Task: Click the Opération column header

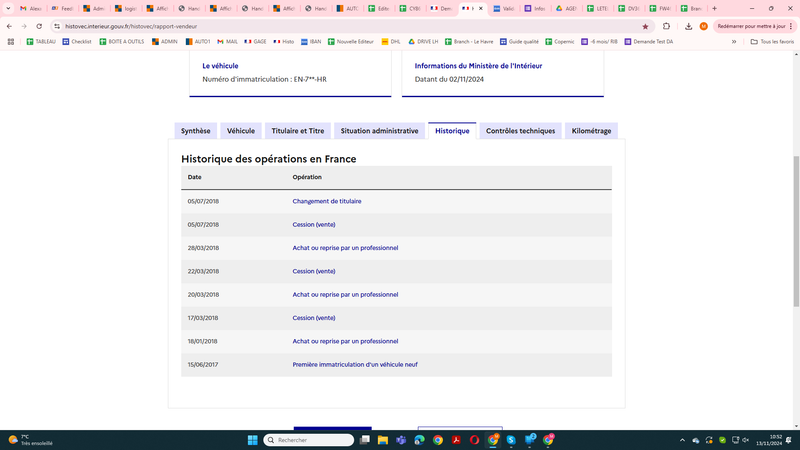Action: (x=307, y=177)
